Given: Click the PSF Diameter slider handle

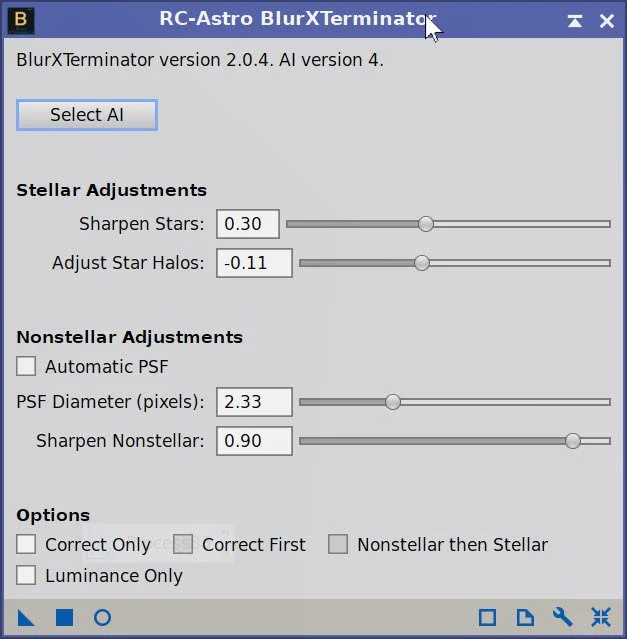Looking at the screenshot, I should point(393,402).
